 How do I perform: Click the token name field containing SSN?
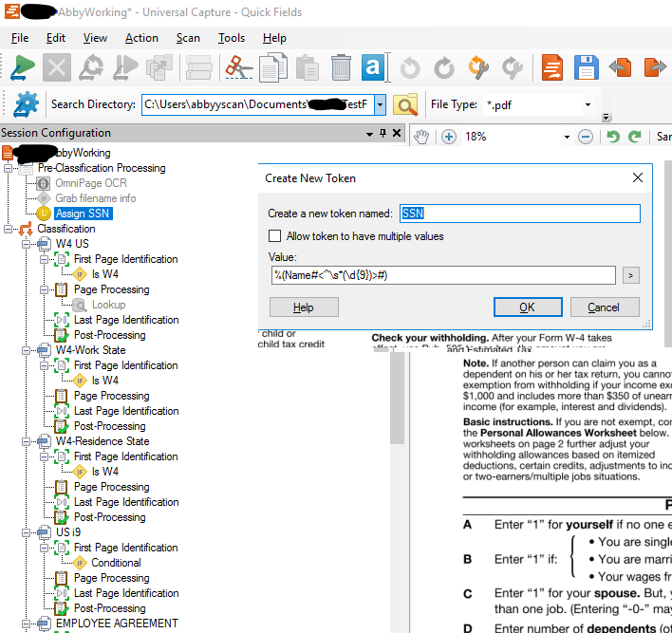pos(520,213)
